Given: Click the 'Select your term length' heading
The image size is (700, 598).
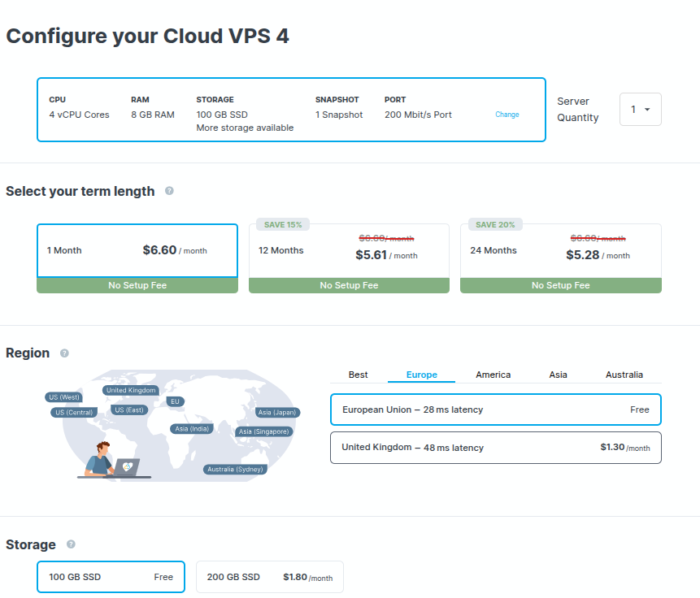Looking at the screenshot, I should (x=80, y=191).
